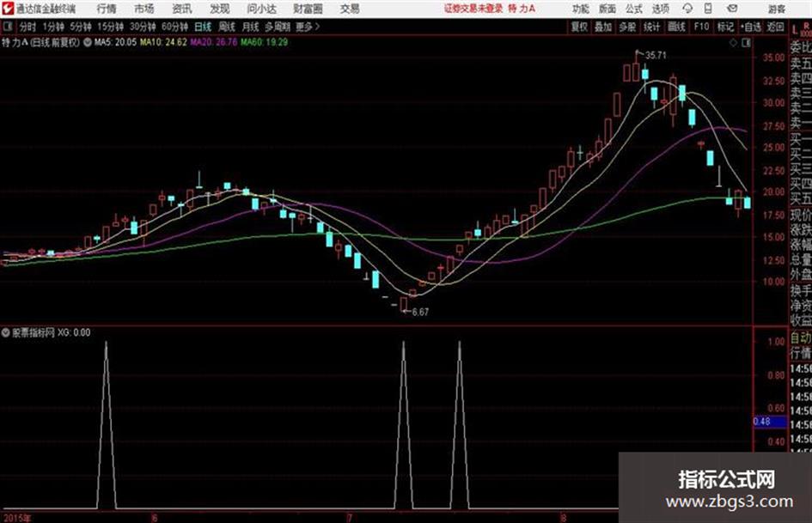
Task: Add stock via the 自选 button
Action: coord(751,27)
